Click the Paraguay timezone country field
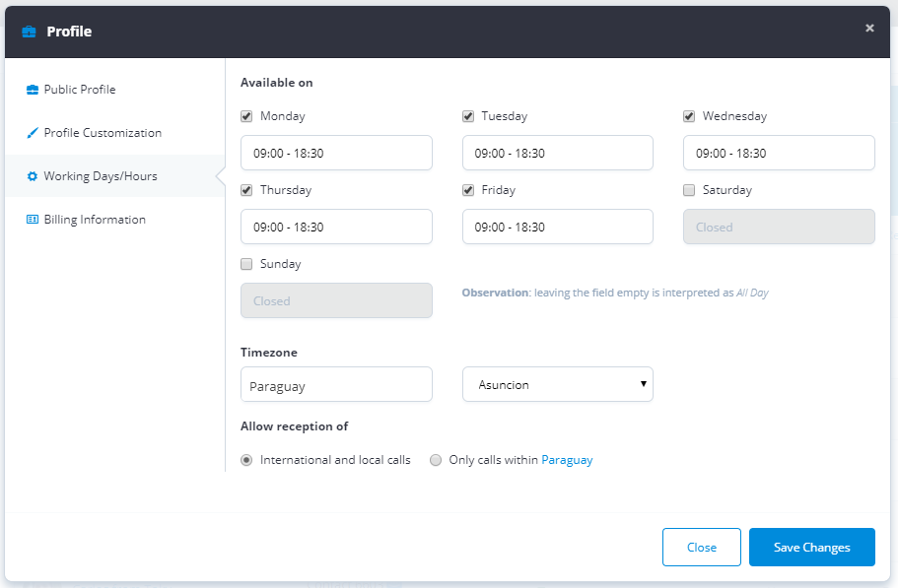 tap(336, 385)
